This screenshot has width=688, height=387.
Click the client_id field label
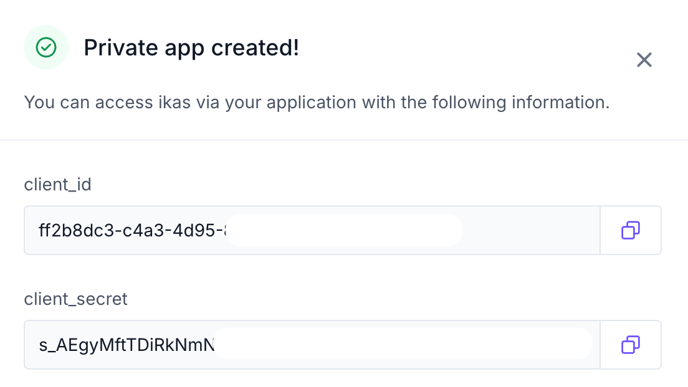(57, 184)
